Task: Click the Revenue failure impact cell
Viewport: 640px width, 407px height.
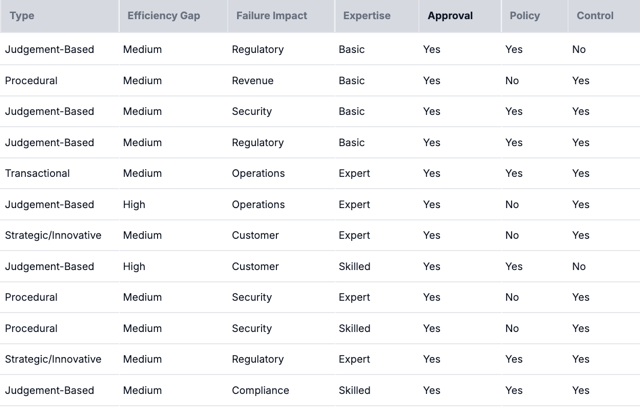Action: tap(252, 80)
